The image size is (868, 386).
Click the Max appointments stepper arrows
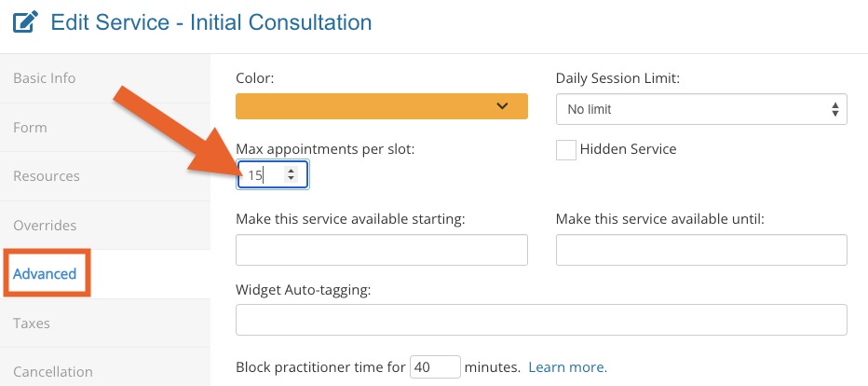pos(292,174)
